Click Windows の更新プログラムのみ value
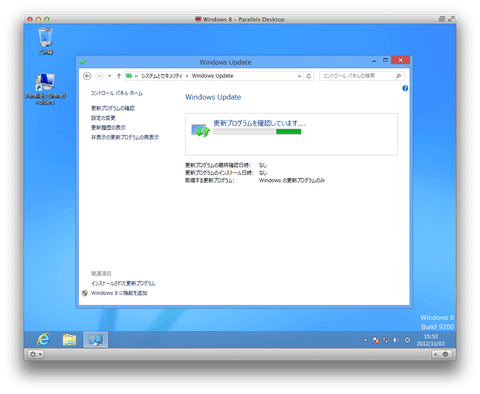This screenshot has height=394, width=480. point(292,181)
